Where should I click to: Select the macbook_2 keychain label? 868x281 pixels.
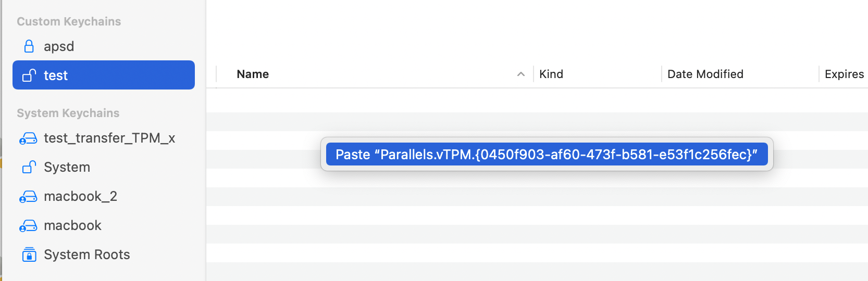click(80, 196)
